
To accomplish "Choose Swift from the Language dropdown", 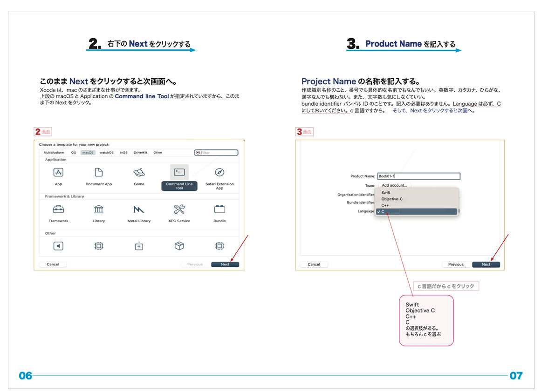I will point(386,192).
